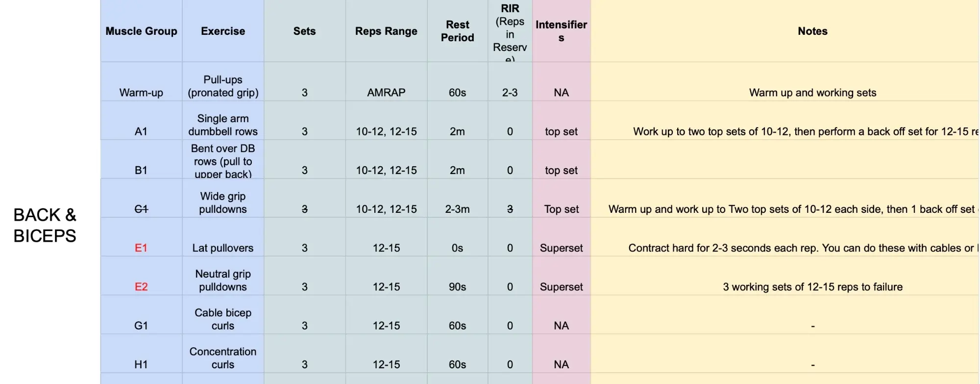The image size is (980, 384).
Task: Click the Intensifiers column header
Action: pyautogui.click(x=561, y=31)
